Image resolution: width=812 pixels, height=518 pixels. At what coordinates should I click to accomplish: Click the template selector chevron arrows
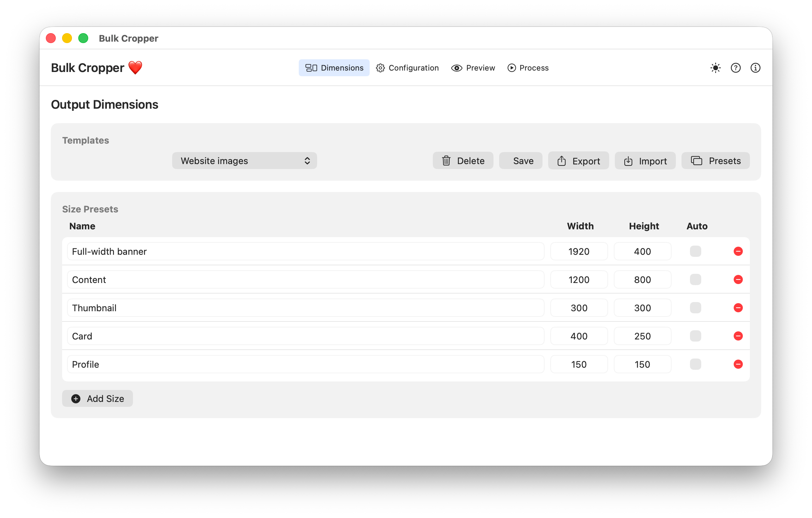click(x=307, y=161)
